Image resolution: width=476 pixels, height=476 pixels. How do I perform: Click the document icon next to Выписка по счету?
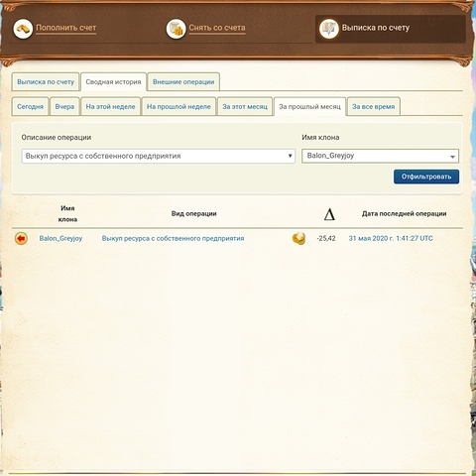pos(329,29)
